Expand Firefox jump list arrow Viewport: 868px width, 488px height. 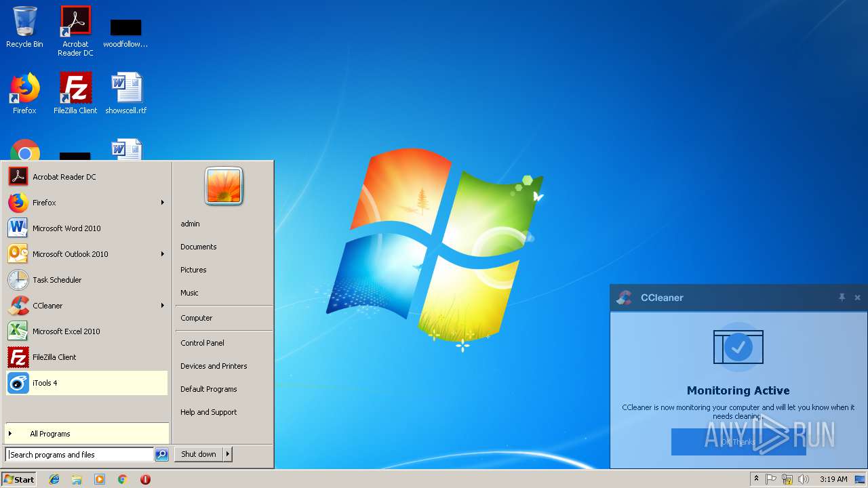pos(163,203)
